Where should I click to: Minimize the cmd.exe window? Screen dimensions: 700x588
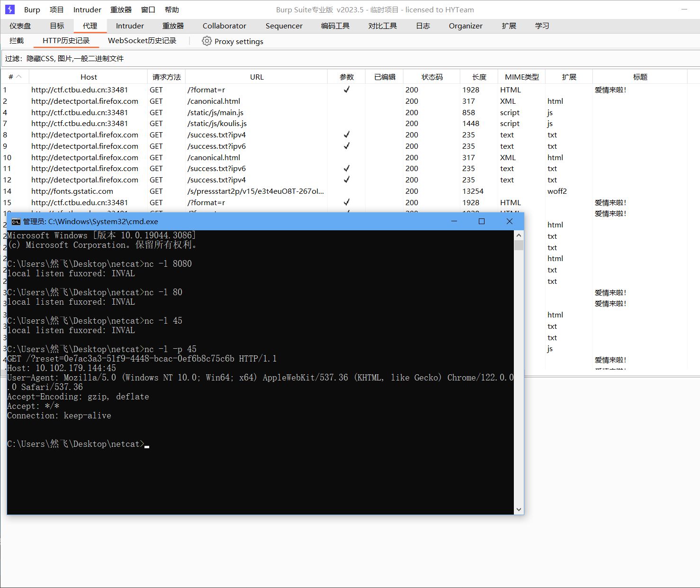pyautogui.click(x=454, y=221)
